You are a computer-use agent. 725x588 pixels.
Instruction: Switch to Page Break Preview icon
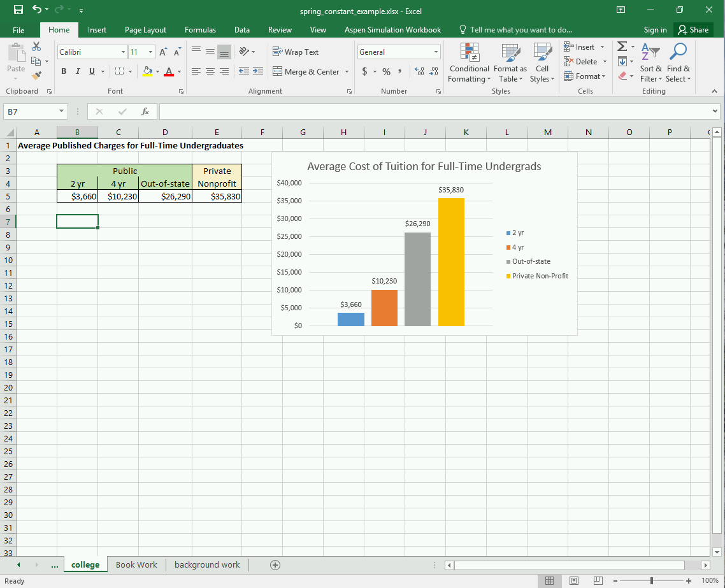tap(598, 580)
